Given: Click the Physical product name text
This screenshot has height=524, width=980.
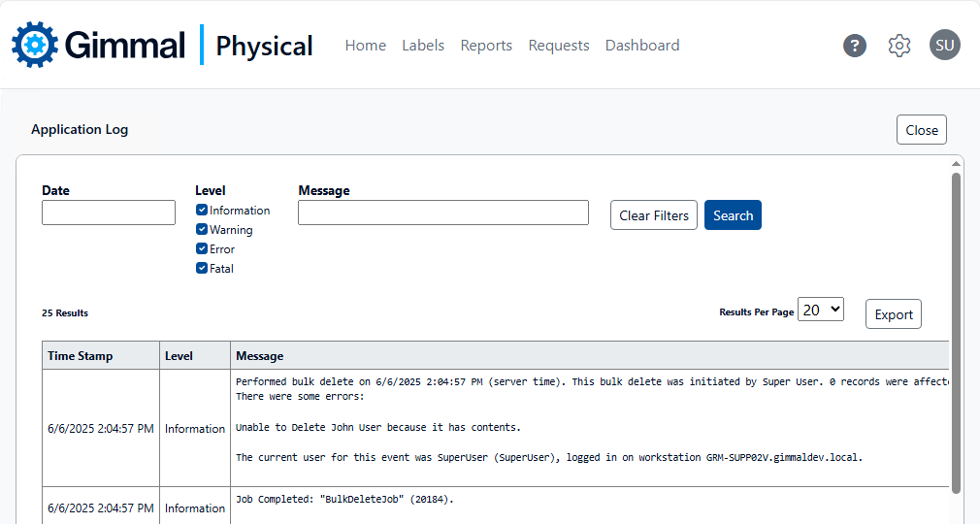Looking at the screenshot, I should pyautogui.click(x=264, y=47).
